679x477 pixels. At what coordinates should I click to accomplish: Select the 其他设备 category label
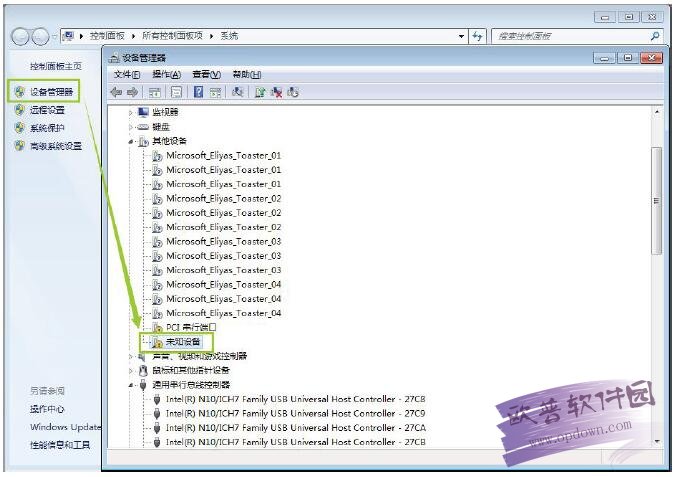(169, 141)
